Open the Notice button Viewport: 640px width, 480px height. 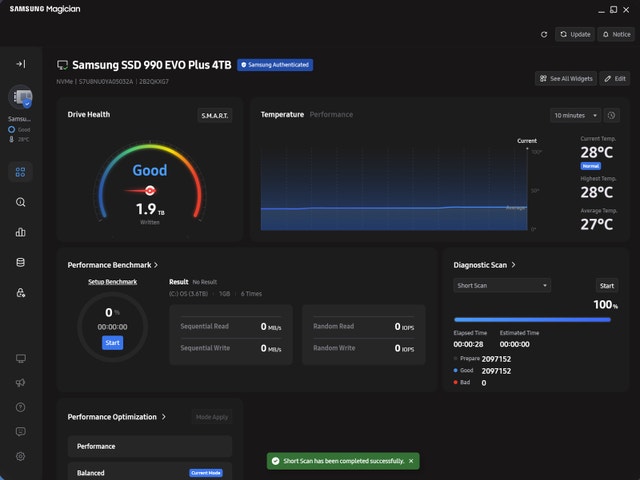(616, 34)
